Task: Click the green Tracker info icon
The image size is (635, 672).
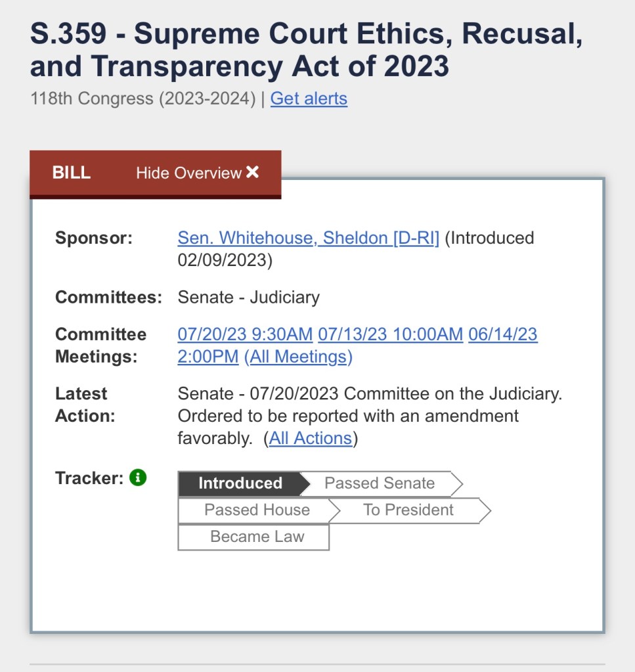Action: (x=137, y=478)
